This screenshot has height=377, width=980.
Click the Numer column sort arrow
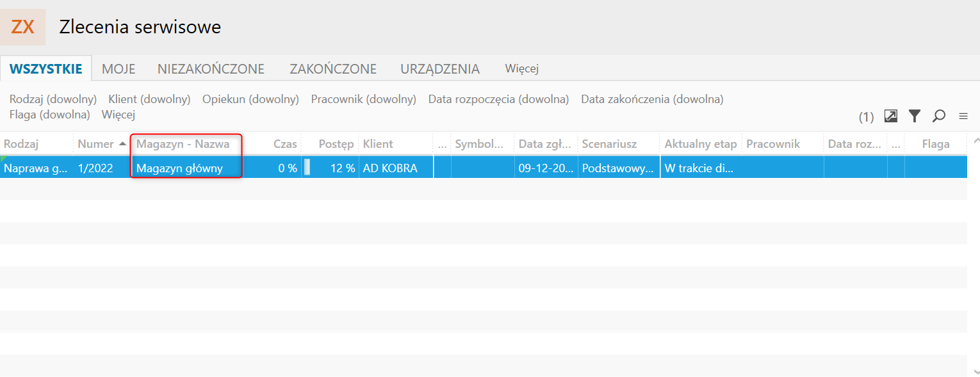122,143
